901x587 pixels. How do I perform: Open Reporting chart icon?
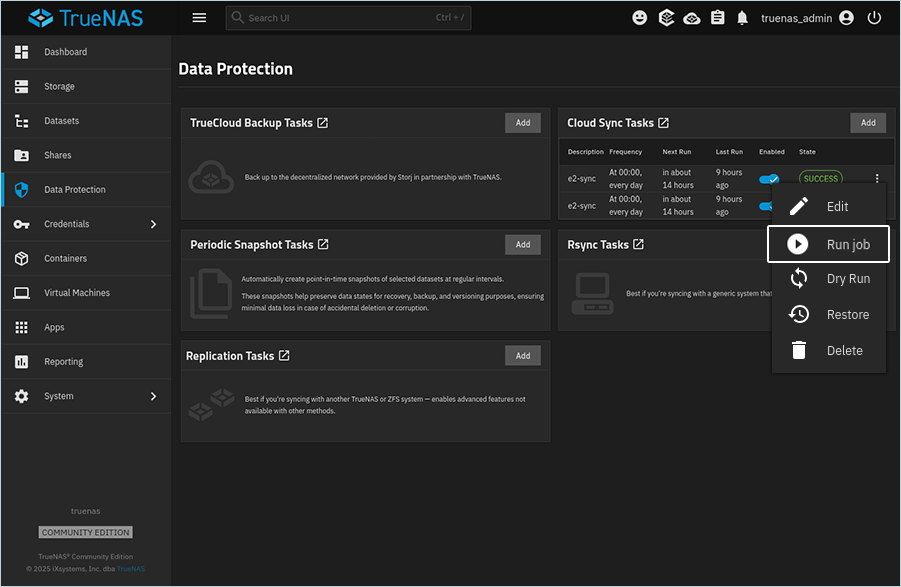pyautogui.click(x=21, y=362)
